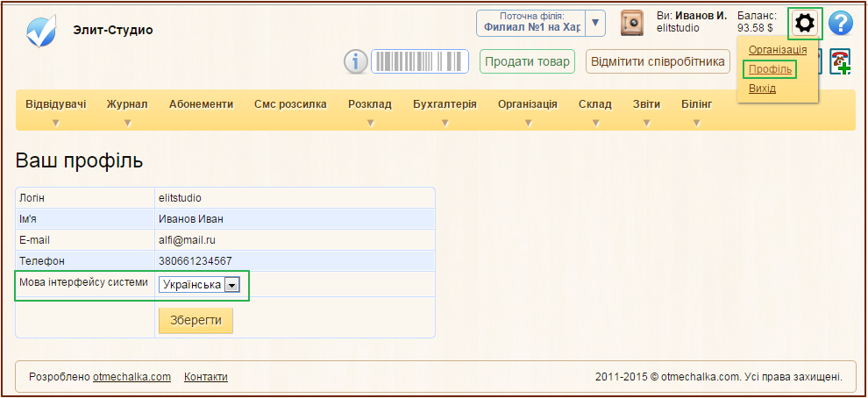Viewport: 868px width, 398px height.
Task: Select Організація in the settings popup
Action: click(778, 50)
